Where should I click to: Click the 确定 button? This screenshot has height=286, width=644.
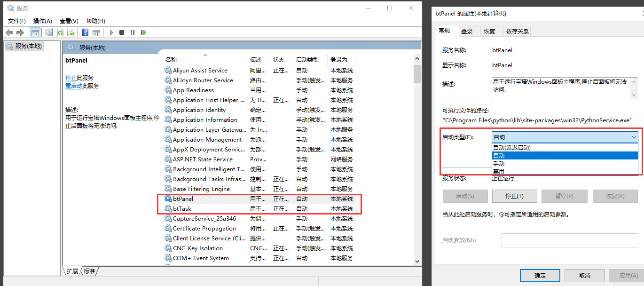540,276
